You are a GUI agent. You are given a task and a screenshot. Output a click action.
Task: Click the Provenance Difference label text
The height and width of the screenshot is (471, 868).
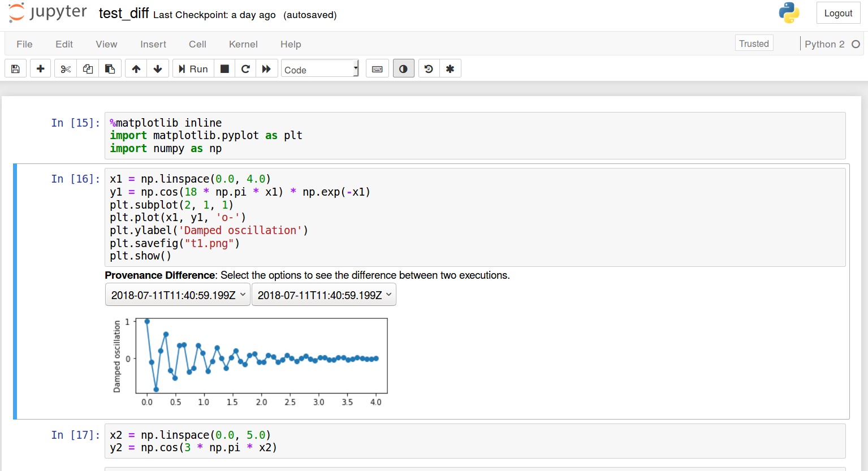(160, 275)
